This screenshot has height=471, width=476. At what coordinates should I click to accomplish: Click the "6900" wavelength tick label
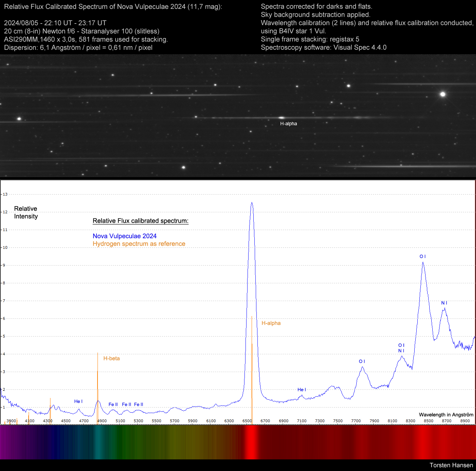pyautogui.click(x=284, y=421)
